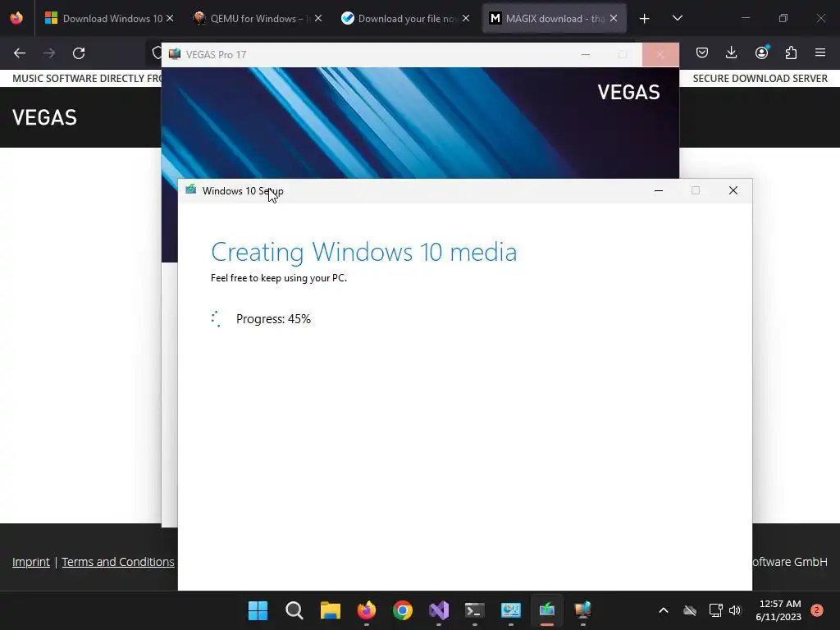
Task: Close the Firefox window
Action: click(x=820, y=18)
